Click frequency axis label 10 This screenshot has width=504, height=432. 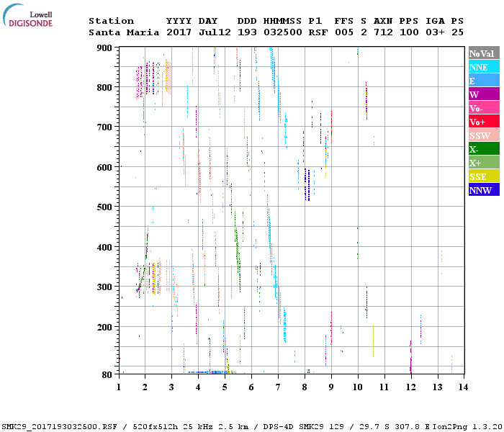pos(358,387)
